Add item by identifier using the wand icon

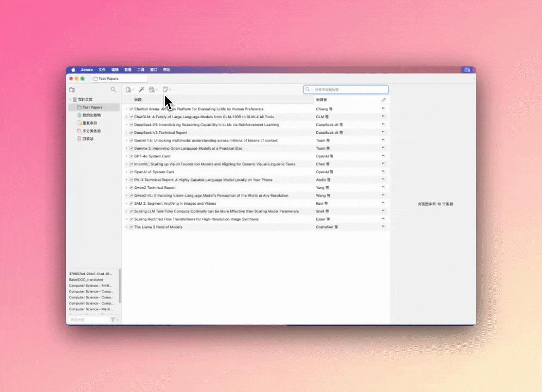(141, 89)
